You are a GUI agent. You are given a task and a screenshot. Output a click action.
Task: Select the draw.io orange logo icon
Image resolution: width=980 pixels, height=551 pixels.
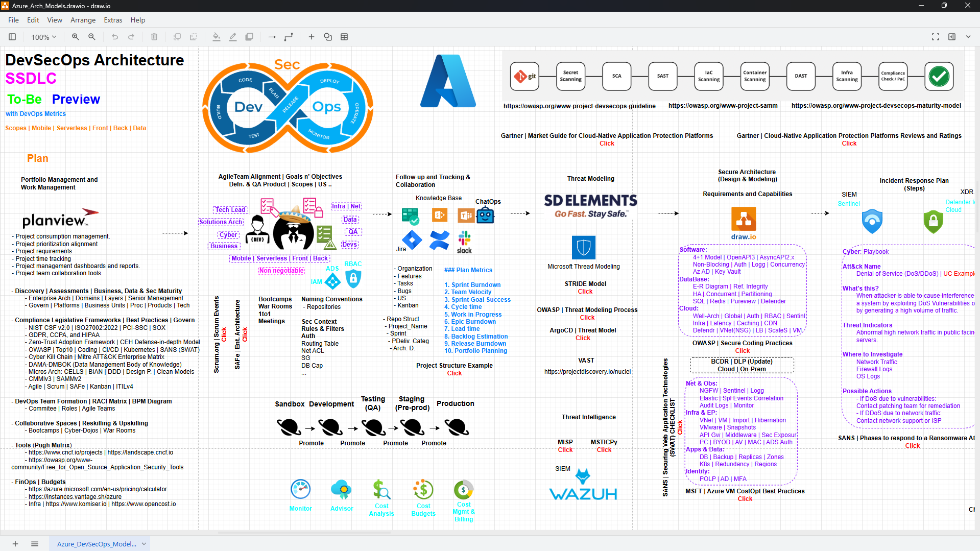[744, 224]
